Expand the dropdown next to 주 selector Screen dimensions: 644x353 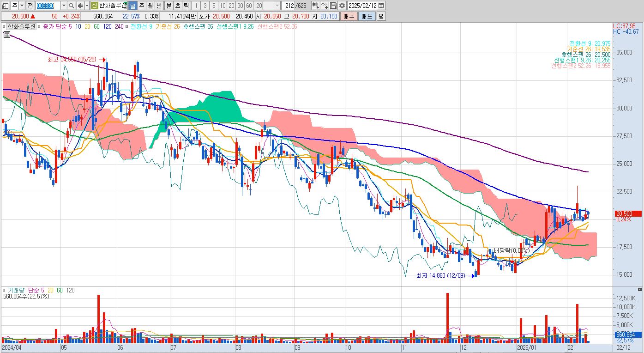point(22,6)
